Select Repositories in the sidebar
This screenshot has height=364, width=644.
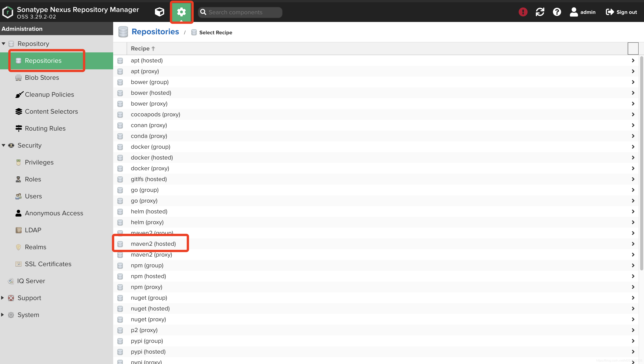coord(57,60)
